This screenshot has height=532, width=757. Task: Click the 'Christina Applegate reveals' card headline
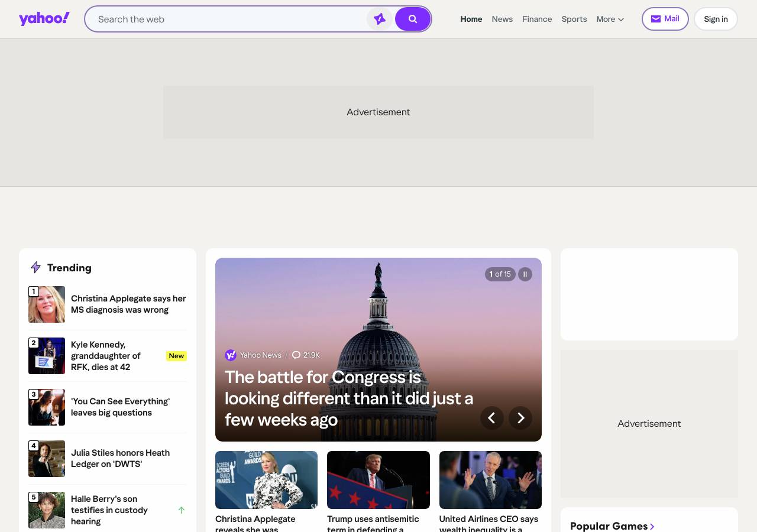click(x=255, y=523)
